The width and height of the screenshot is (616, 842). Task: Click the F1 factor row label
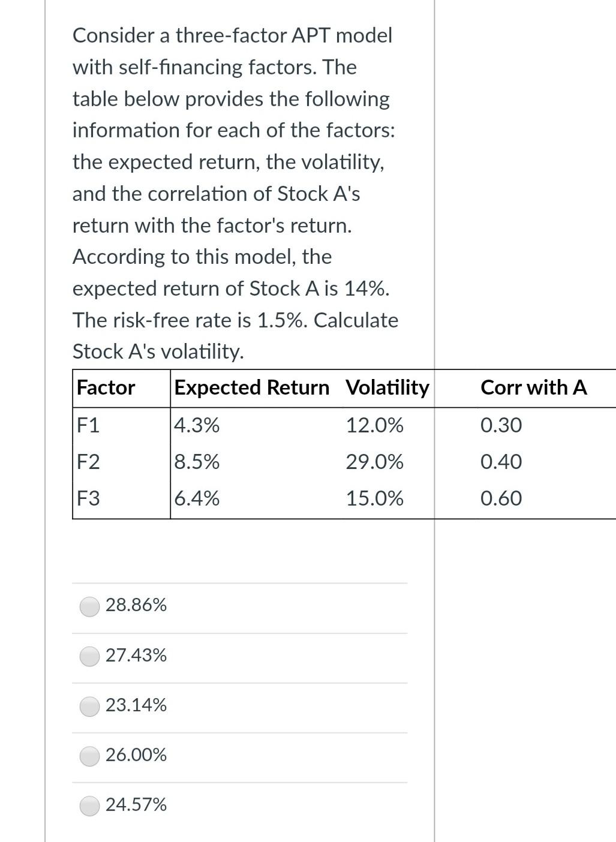coord(88,426)
